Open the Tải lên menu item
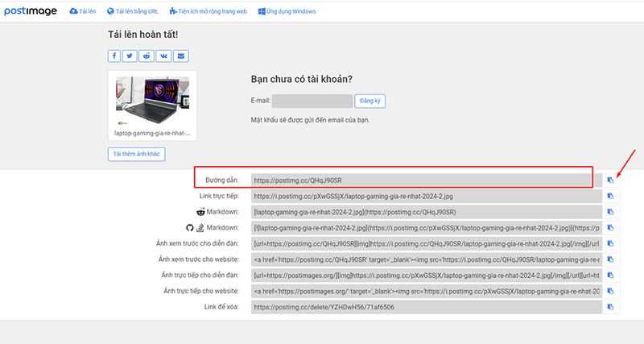Viewport: 644px width, 344px height. (83, 11)
